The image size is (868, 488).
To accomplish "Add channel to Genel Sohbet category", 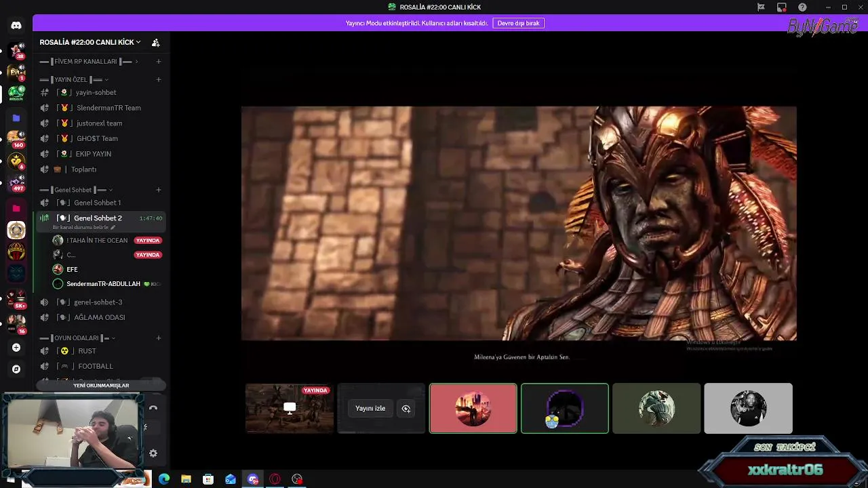I will click(x=159, y=190).
